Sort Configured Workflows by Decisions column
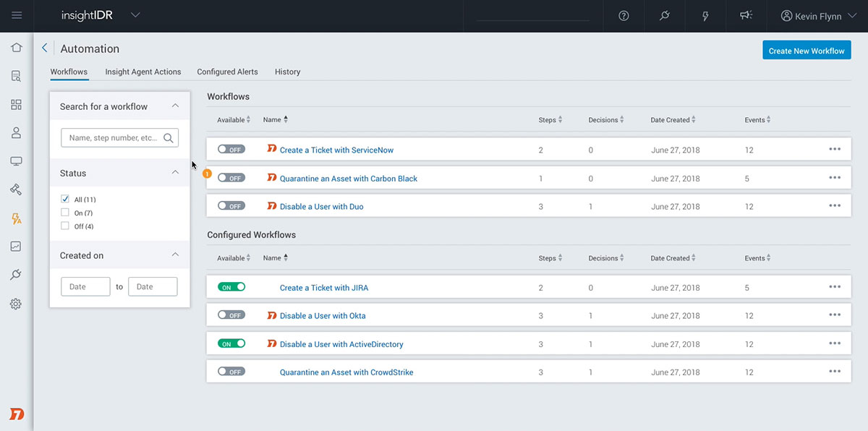The image size is (868, 431). click(605, 258)
